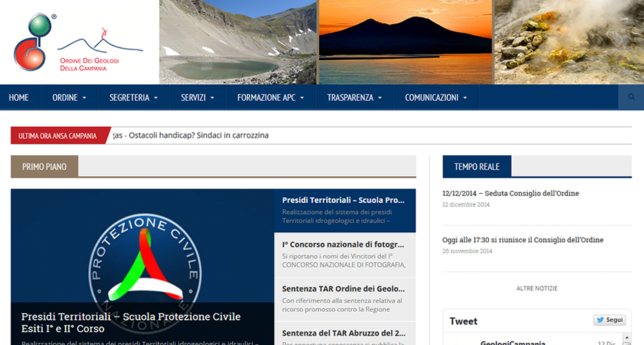This screenshot has height=345, width=644.
Task: Open 'Oggi alle 17:30 si riunisce il Consiglio' article
Action: coord(523,239)
